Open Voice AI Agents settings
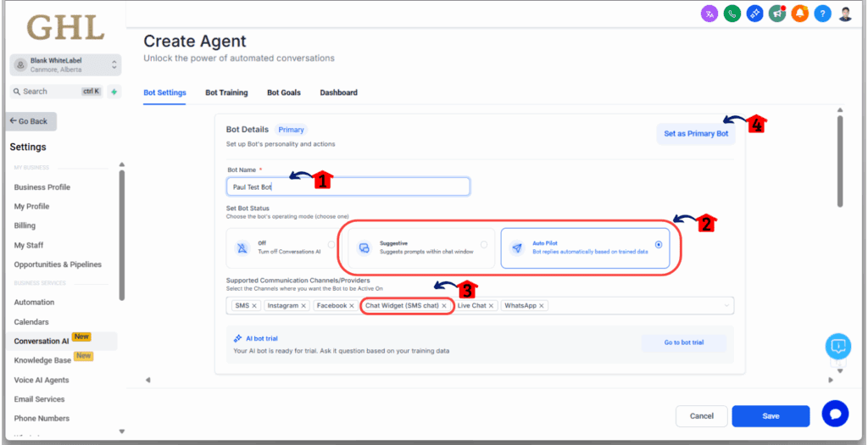The width and height of the screenshot is (868, 445). click(x=42, y=381)
